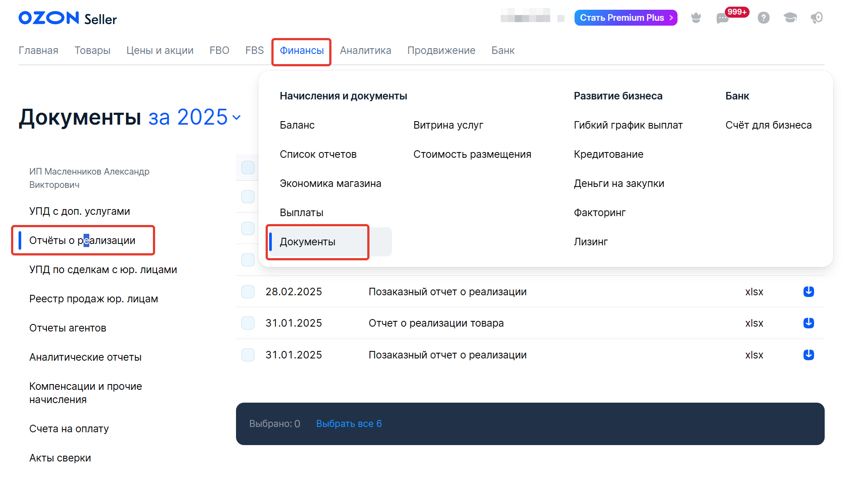Image resolution: width=868 pixels, height=499 pixels.
Task: Click the Стать Premium Plus button
Action: (x=626, y=18)
